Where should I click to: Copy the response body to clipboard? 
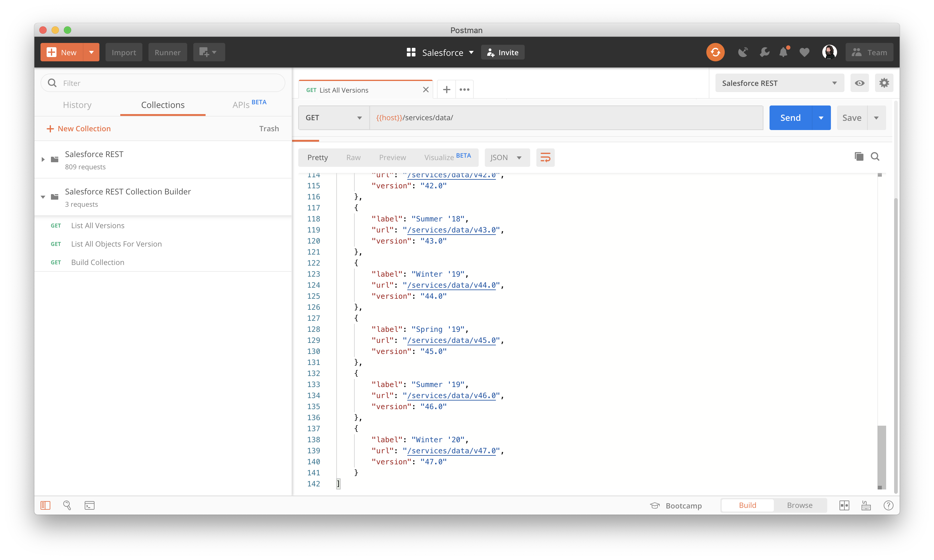tap(859, 157)
